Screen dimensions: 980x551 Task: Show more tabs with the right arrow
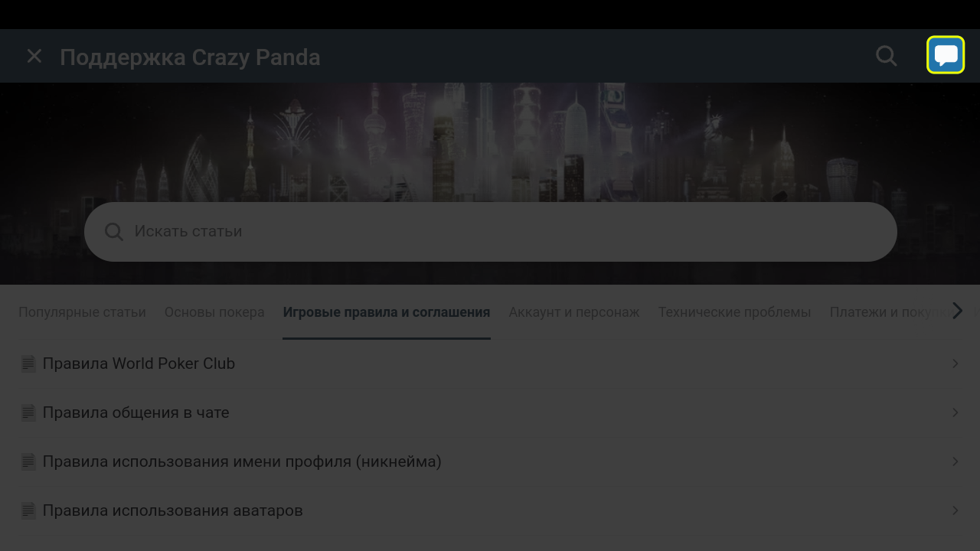(958, 310)
